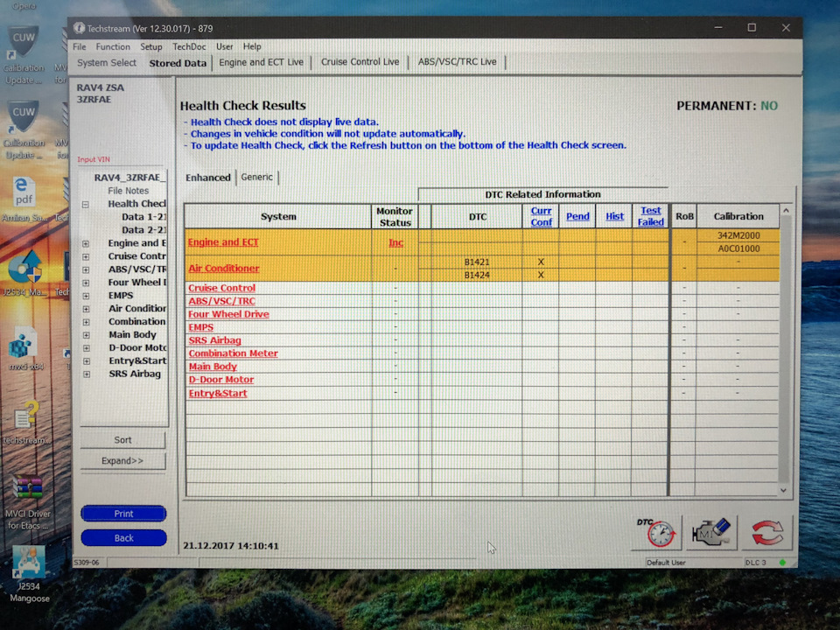This screenshot has width=840, height=630.
Task: Open techstream help file desktop icon
Action: click(25, 423)
